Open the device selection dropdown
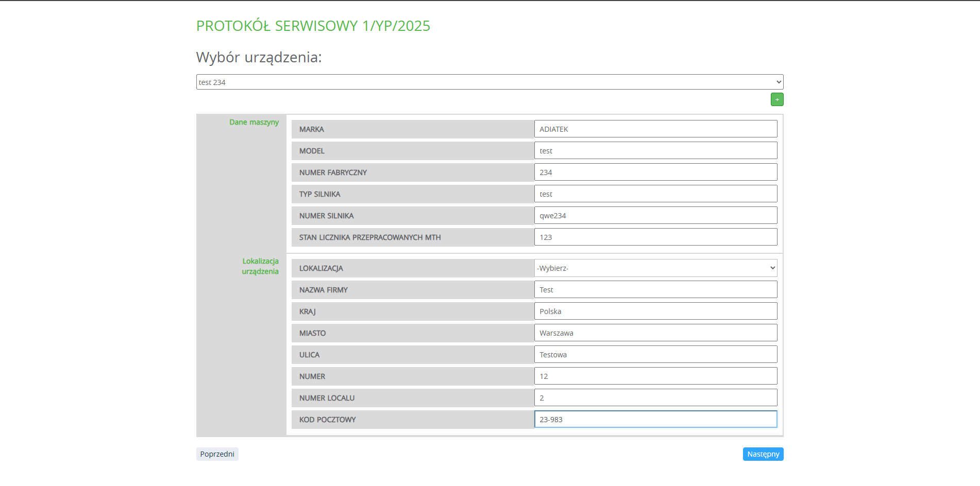The width and height of the screenshot is (980, 486). [489, 82]
